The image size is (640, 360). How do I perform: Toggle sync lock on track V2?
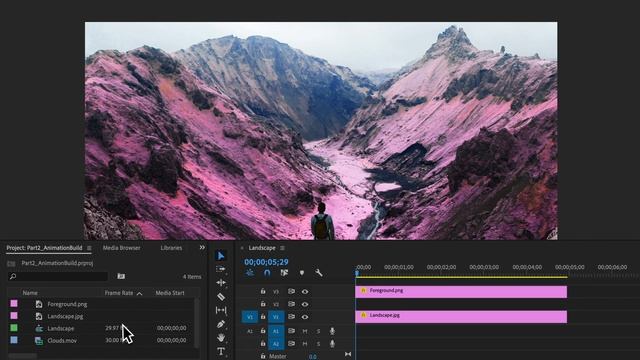point(291,304)
